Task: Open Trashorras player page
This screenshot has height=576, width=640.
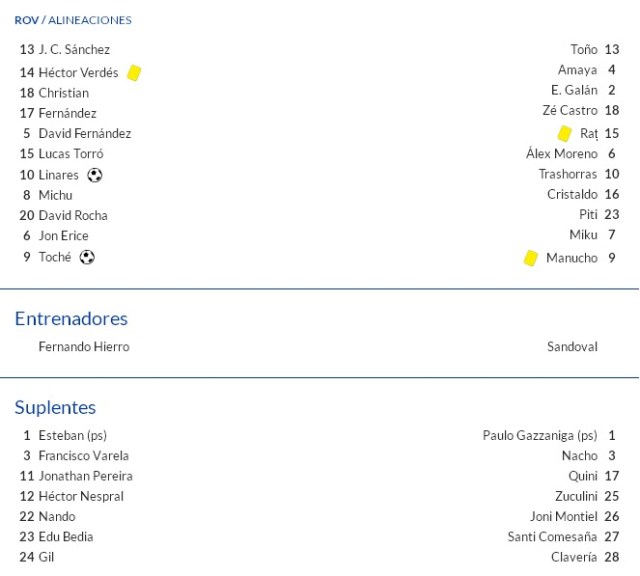Action: [x=567, y=174]
